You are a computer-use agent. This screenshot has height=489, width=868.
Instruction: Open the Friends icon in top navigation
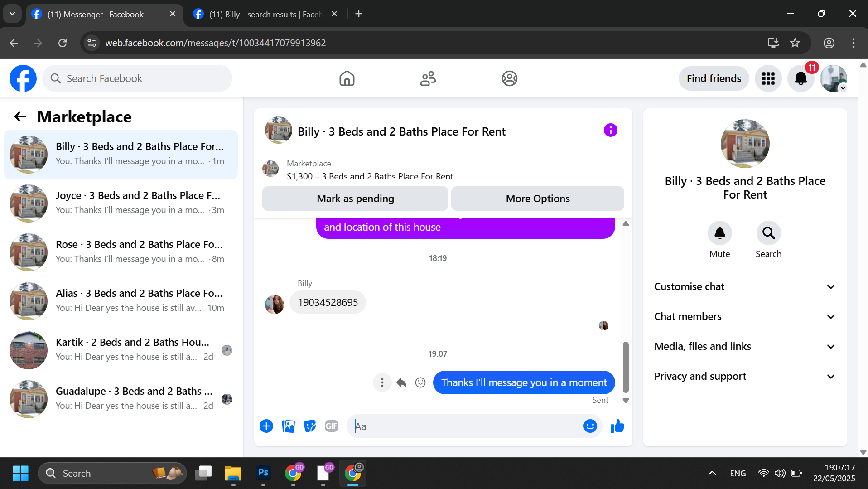point(428,78)
